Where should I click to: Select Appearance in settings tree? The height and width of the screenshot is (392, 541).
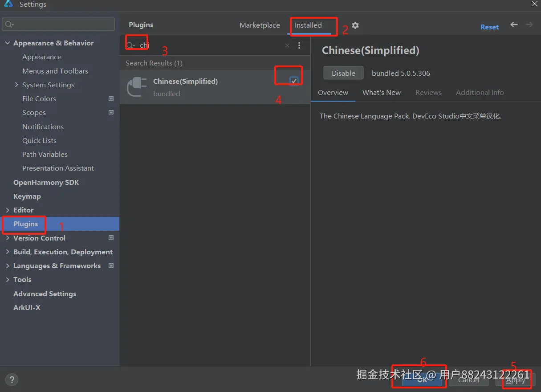(x=42, y=57)
